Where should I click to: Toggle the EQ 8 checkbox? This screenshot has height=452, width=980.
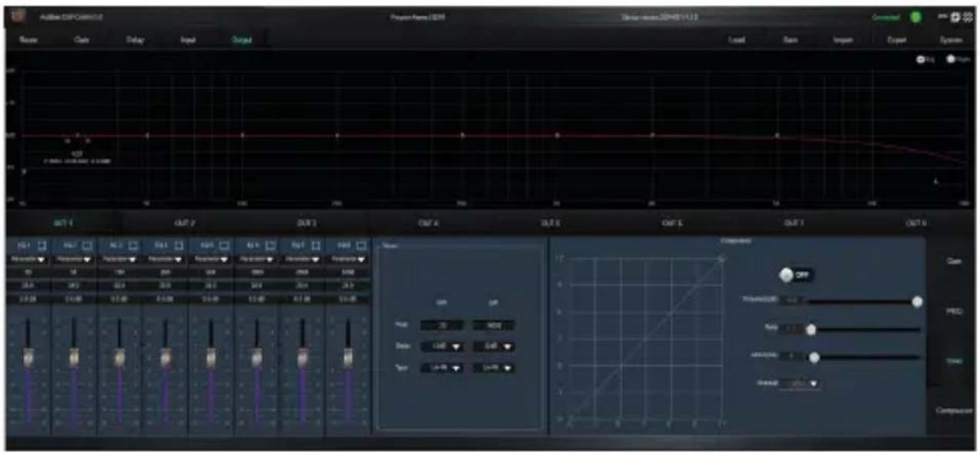tap(362, 245)
